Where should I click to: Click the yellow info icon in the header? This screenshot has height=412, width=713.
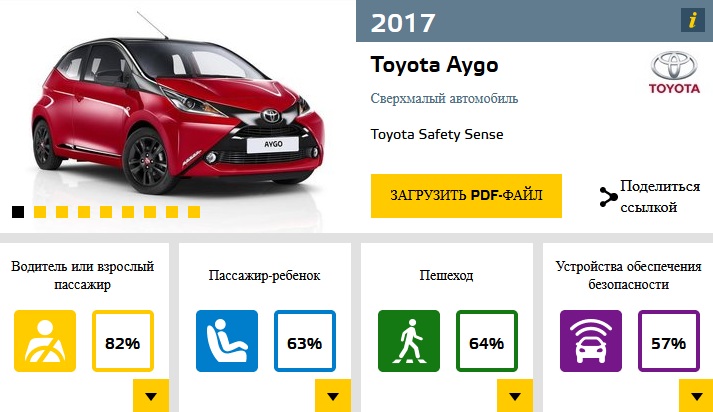(x=693, y=20)
